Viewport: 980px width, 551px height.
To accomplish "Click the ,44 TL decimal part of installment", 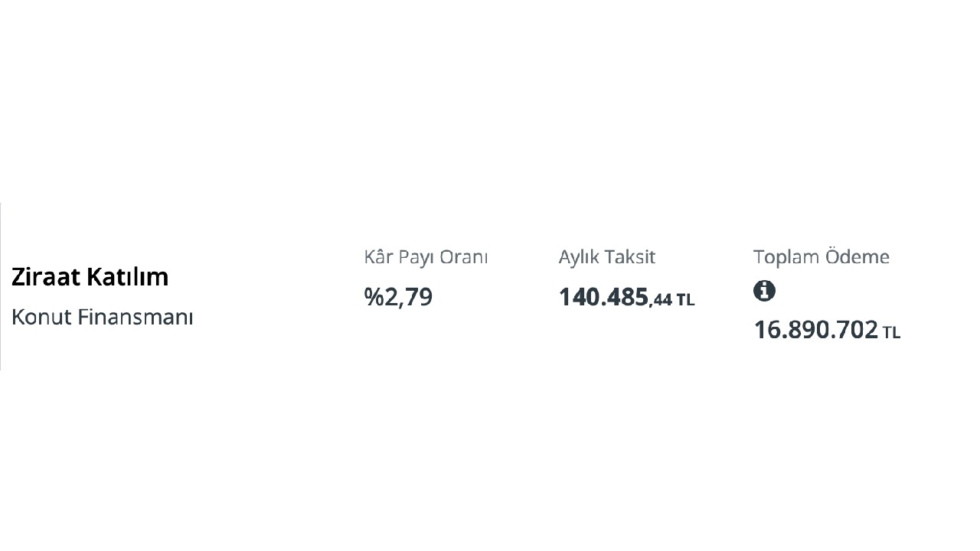I will [x=672, y=300].
